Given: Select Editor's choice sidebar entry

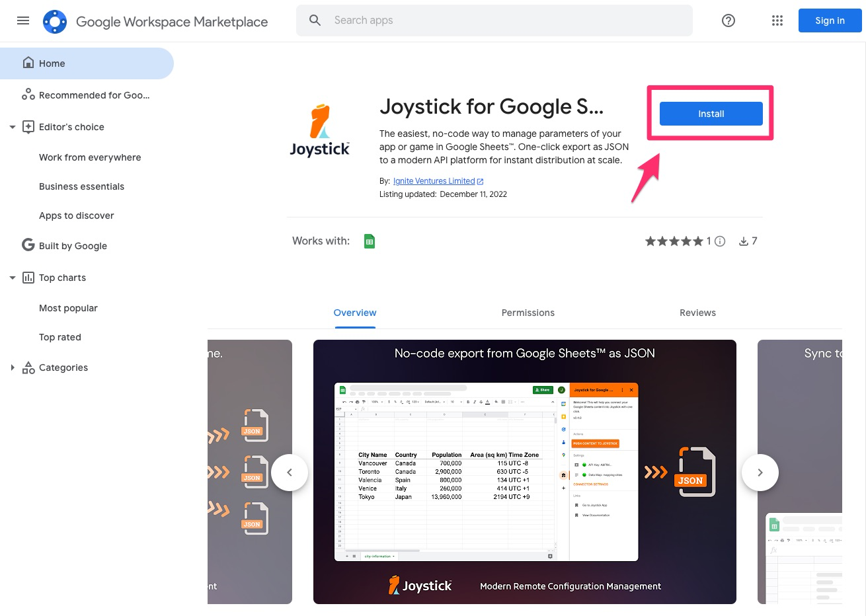Looking at the screenshot, I should tap(71, 127).
